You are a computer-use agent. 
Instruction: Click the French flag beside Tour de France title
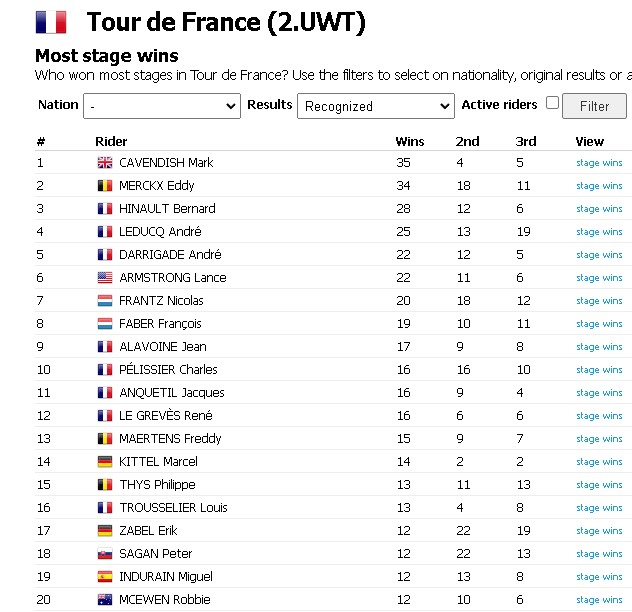(x=51, y=22)
